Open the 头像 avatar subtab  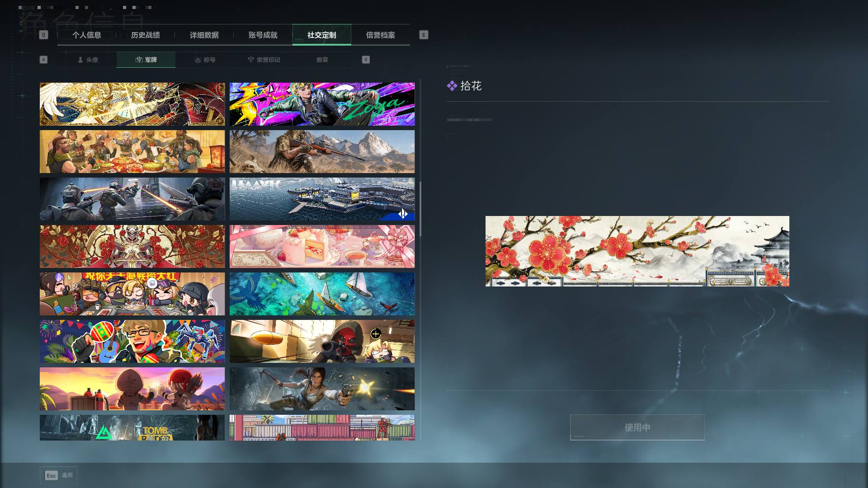click(x=87, y=60)
